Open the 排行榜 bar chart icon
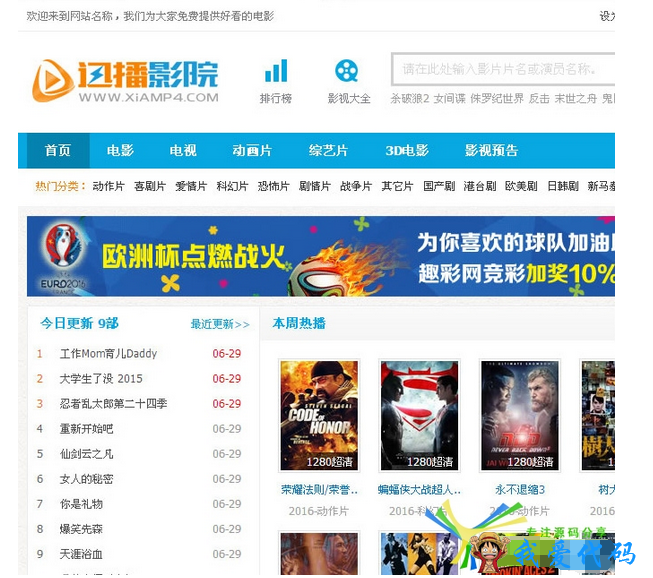This screenshot has height=578, width=653. coord(276,71)
